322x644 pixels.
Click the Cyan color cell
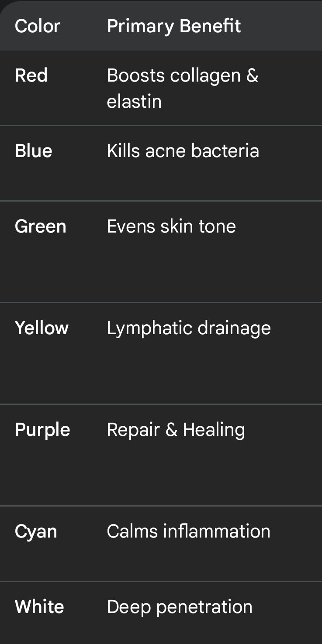(x=36, y=532)
